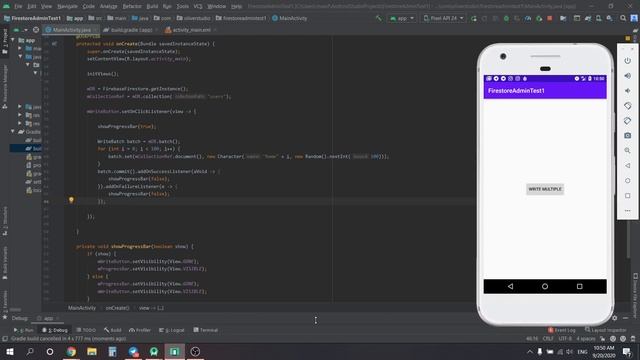Collapse the Gradle Scripts node in project tree
The width and height of the screenshot is (640, 360).
13,131
